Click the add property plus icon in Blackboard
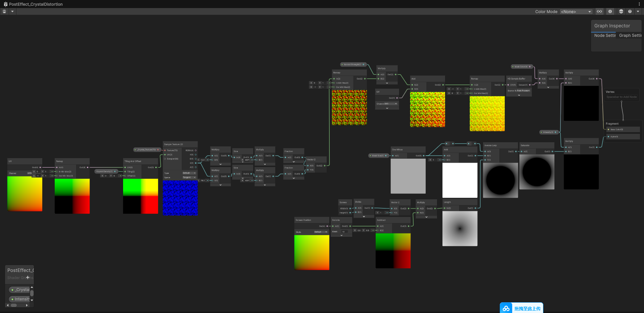Viewport: 644px width, 313px height. [x=28, y=277]
